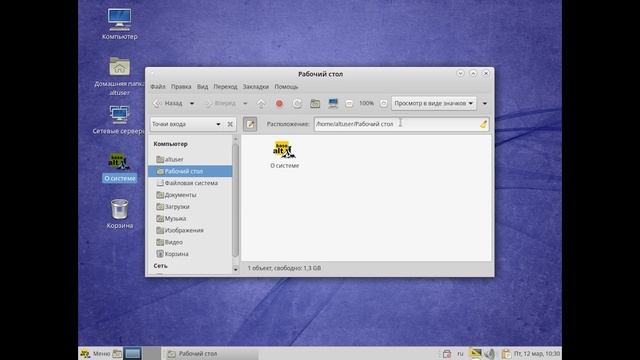The image size is (640, 360).
Task: Open Файловая система in the sidebar
Action: [190, 183]
